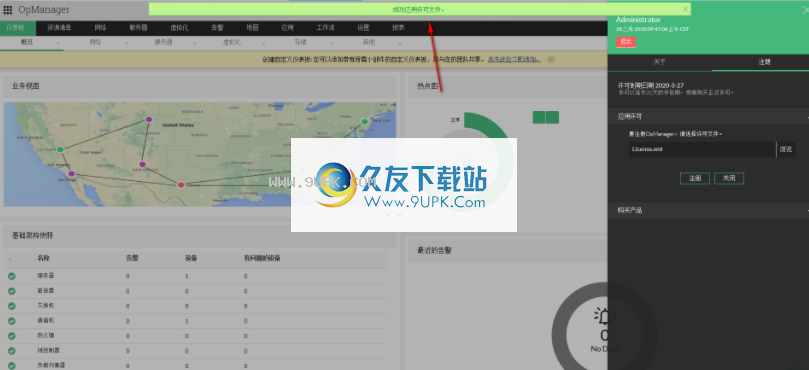Click the 注册 button below license field
This screenshot has height=370, width=809.
pyautogui.click(x=695, y=179)
